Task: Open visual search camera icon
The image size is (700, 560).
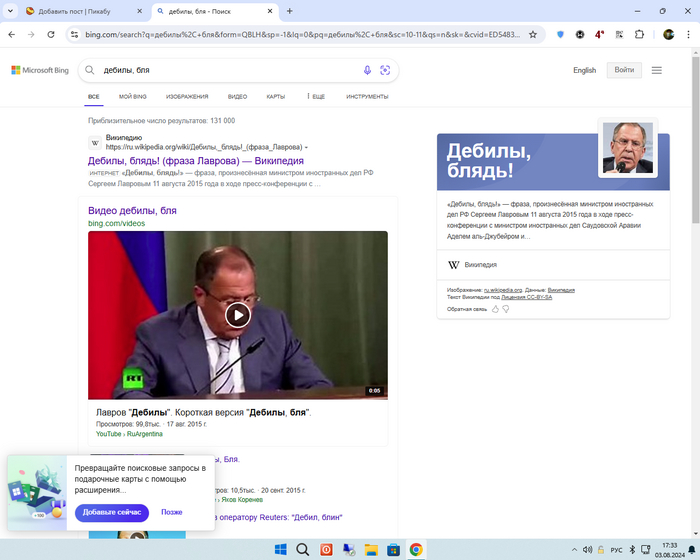Action: [385, 70]
